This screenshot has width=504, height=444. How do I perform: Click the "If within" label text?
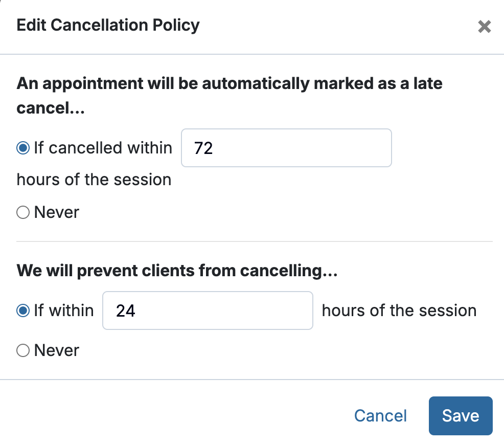[x=64, y=310]
